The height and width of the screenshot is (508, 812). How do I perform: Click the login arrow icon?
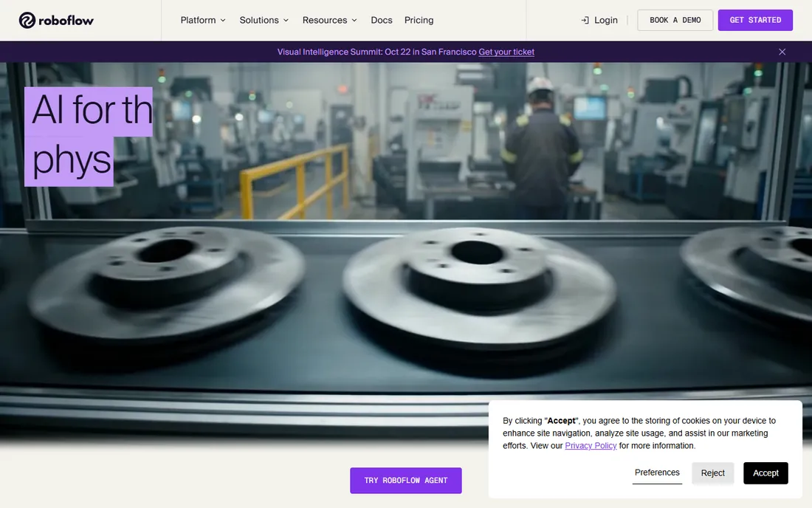[585, 20]
